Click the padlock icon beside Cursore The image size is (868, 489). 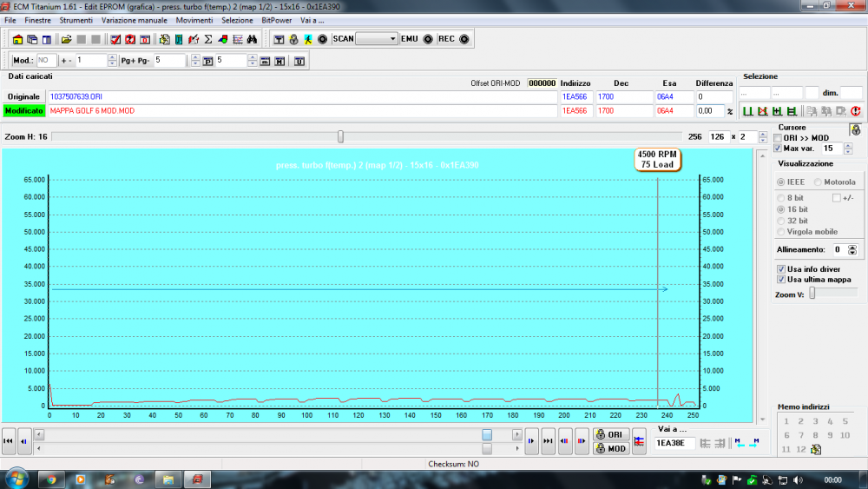point(854,129)
